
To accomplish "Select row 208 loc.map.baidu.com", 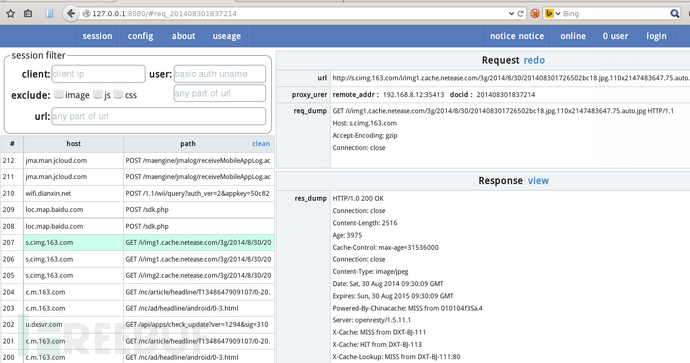I will (x=137, y=226).
